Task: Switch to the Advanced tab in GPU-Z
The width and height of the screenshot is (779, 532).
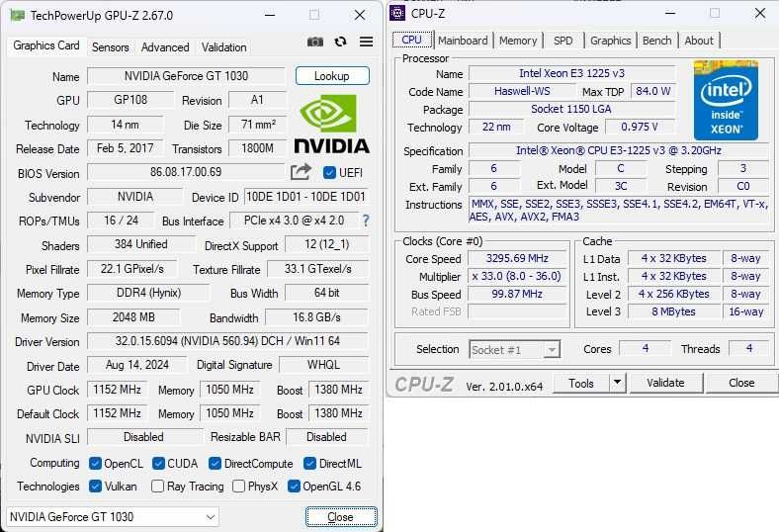Action: (165, 47)
